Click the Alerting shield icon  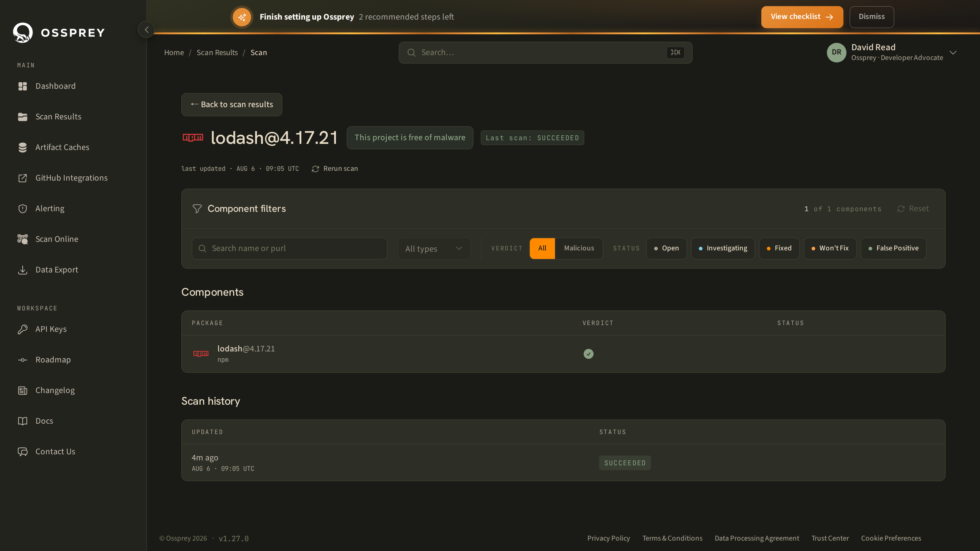click(x=22, y=209)
